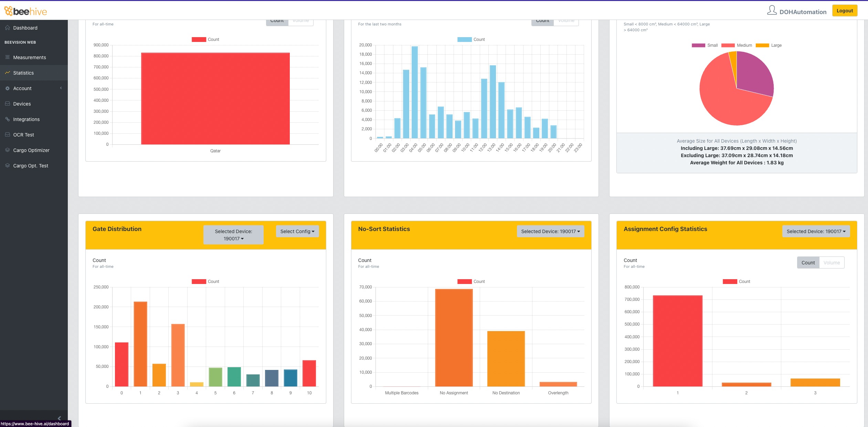
Task: Click the Devices icon in sidebar
Action: point(7,103)
